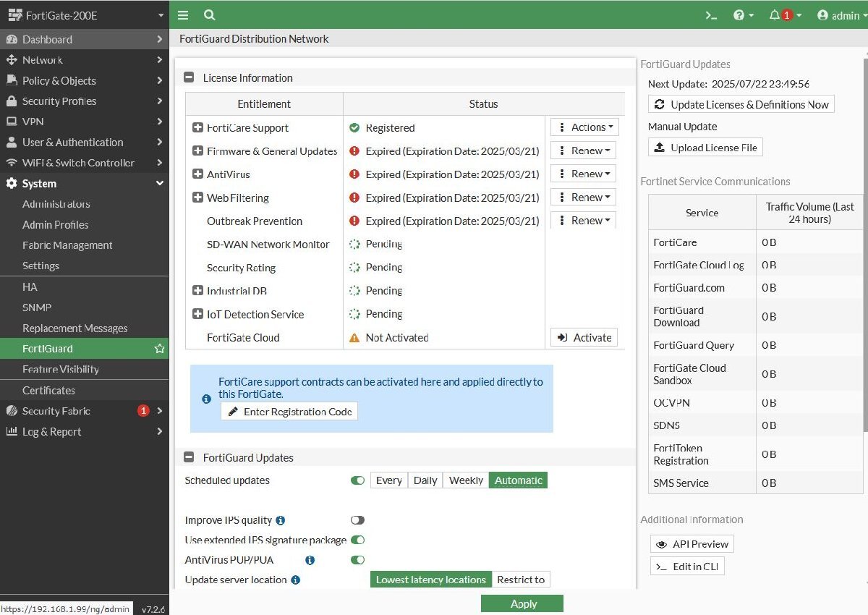Click Improve IPS quality info icon
This screenshot has width=868, height=615.
[x=281, y=520]
